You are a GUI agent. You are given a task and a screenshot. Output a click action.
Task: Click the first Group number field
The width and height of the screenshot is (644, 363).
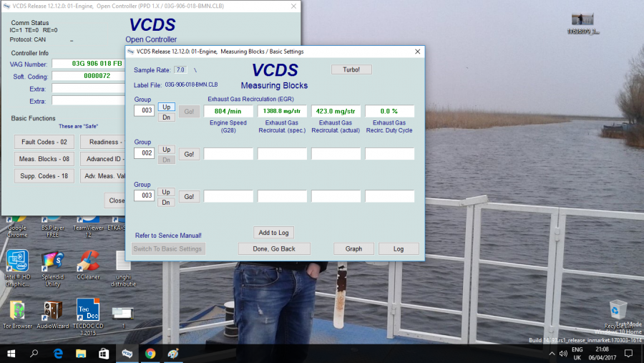coord(144,111)
